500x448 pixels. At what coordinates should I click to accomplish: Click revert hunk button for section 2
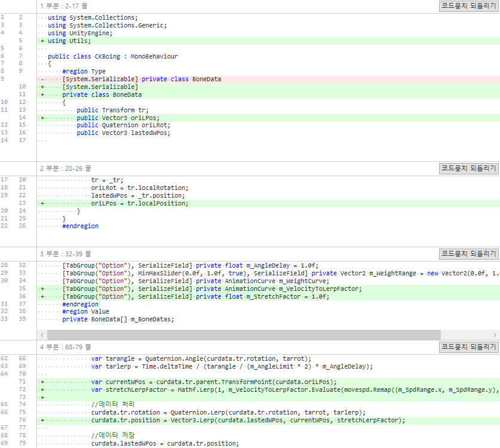468,168
